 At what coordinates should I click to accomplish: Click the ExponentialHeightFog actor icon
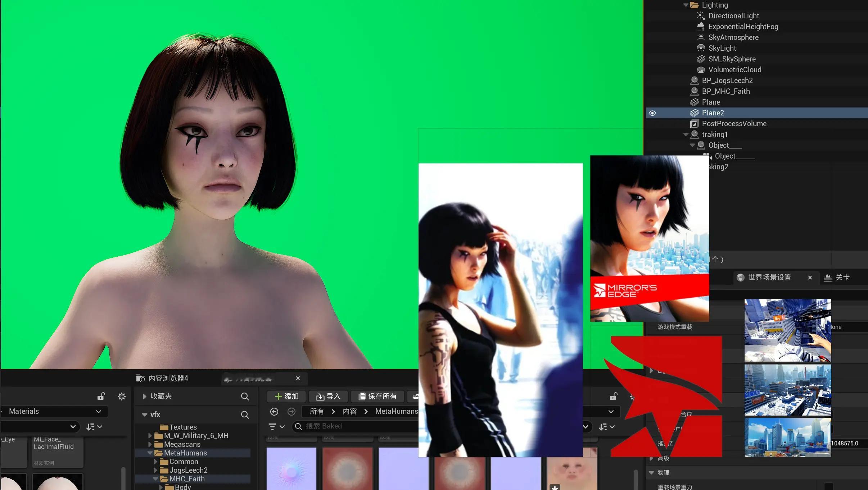point(700,27)
